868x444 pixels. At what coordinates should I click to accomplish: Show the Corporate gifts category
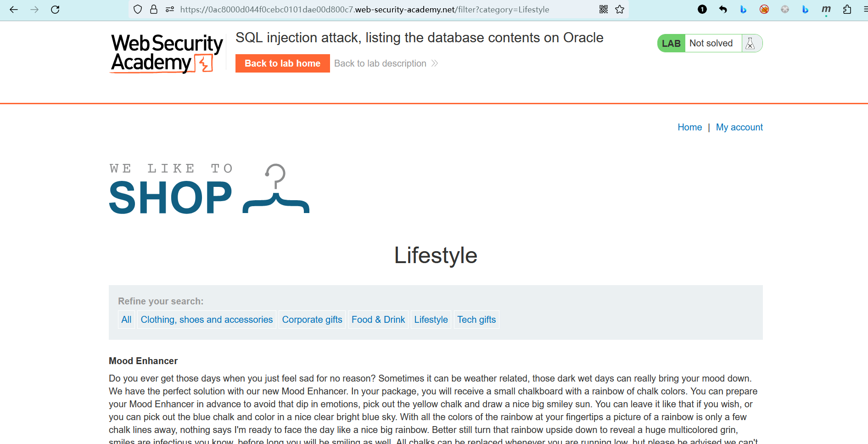click(312, 320)
